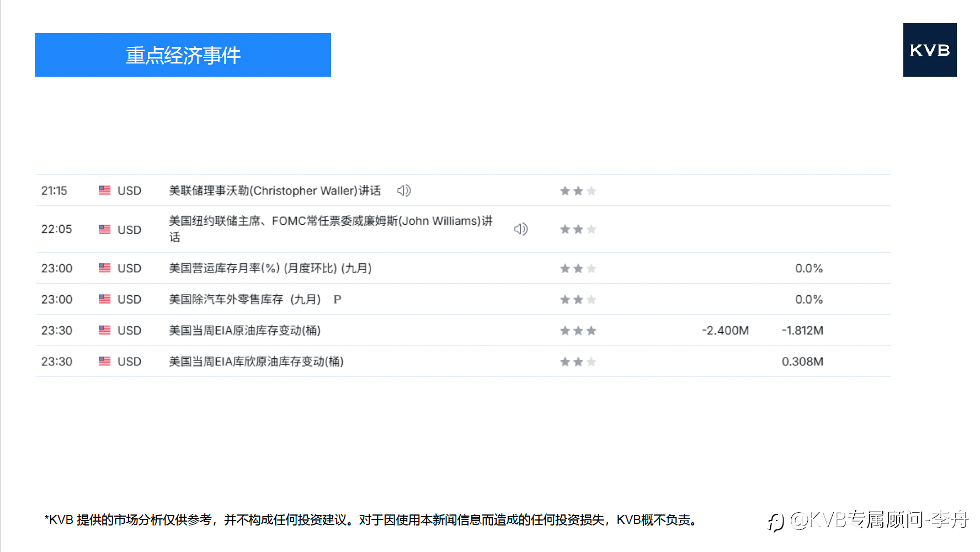The height and width of the screenshot is (552, 980).
Task: Click USD label in the 22:05 row
Action: pos(129,230)
